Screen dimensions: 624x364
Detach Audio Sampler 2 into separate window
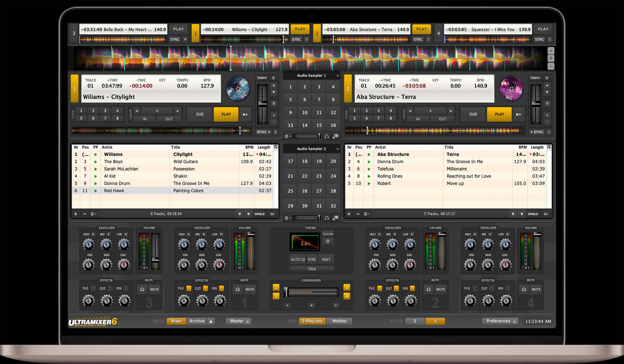click(x=336, y=218)
